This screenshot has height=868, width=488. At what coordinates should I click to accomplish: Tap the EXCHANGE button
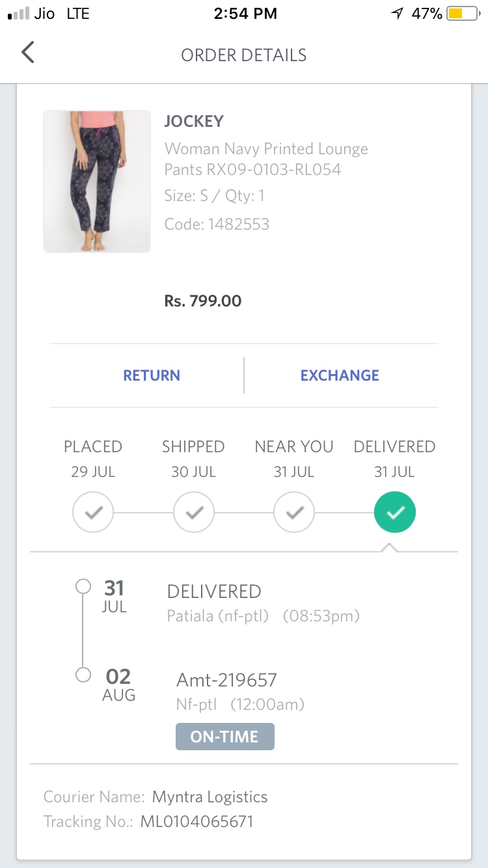(340, 375)
